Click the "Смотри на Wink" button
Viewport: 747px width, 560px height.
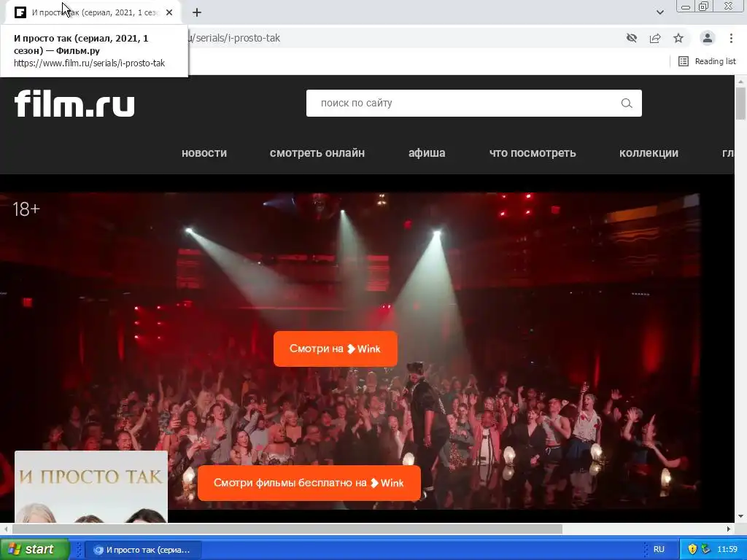pos(336,349)
